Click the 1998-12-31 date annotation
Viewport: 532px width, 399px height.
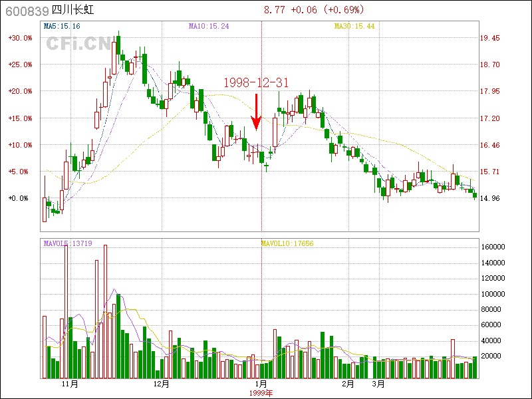click(256, 82)
